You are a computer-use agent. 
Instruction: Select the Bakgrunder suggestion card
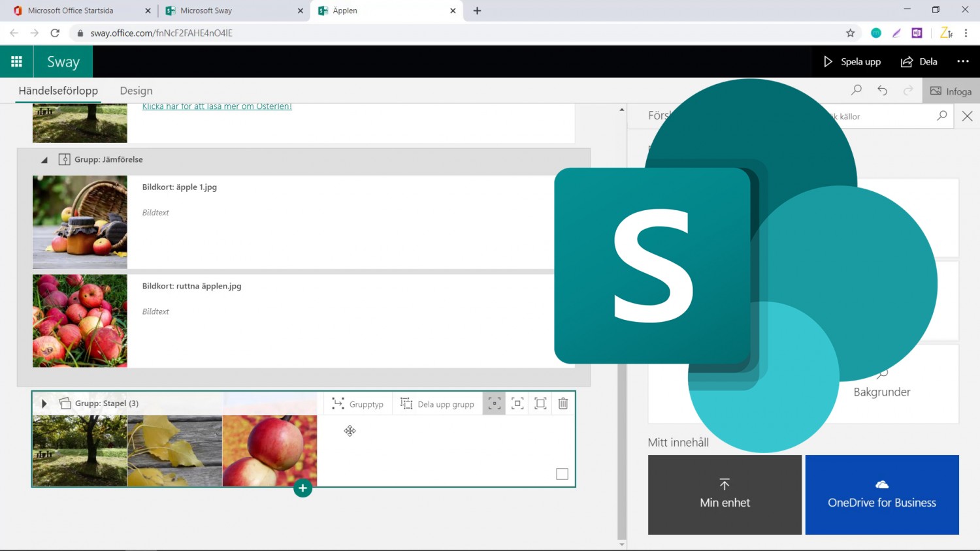point(882,384)
